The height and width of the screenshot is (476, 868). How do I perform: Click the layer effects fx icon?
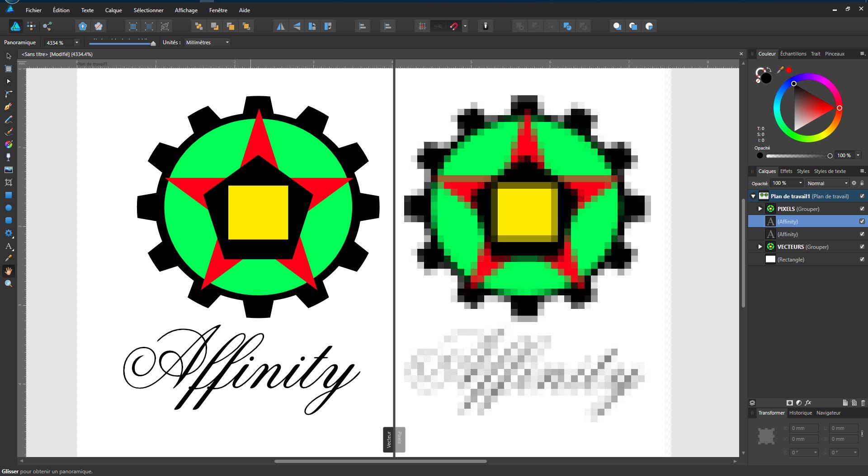(808, 402)
